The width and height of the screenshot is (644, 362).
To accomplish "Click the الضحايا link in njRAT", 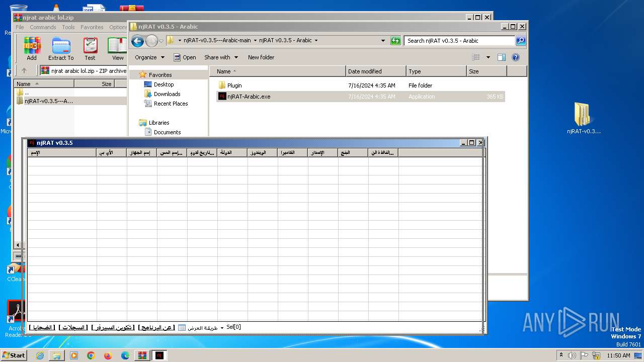I will (x=42, y=327).
